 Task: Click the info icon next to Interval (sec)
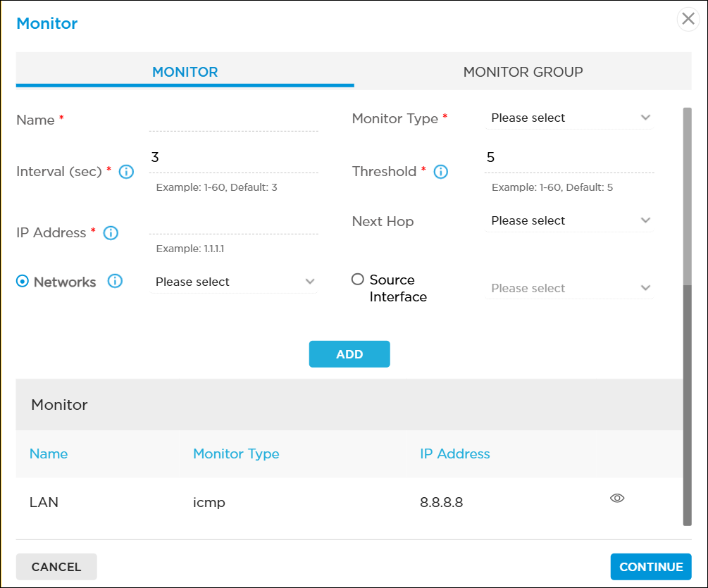tap(126, 172)
